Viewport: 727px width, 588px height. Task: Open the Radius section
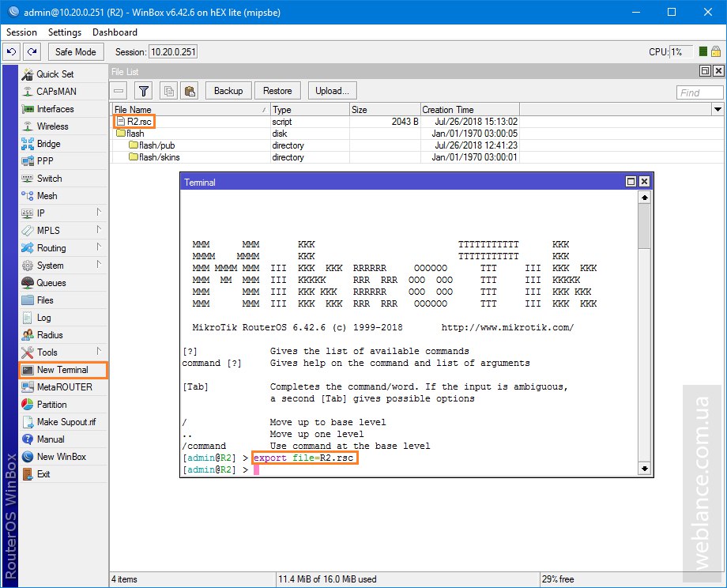[63, 335]
